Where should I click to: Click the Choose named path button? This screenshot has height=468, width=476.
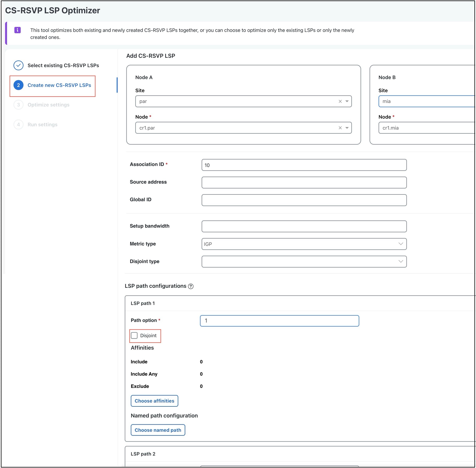click(x=158, y=430)
